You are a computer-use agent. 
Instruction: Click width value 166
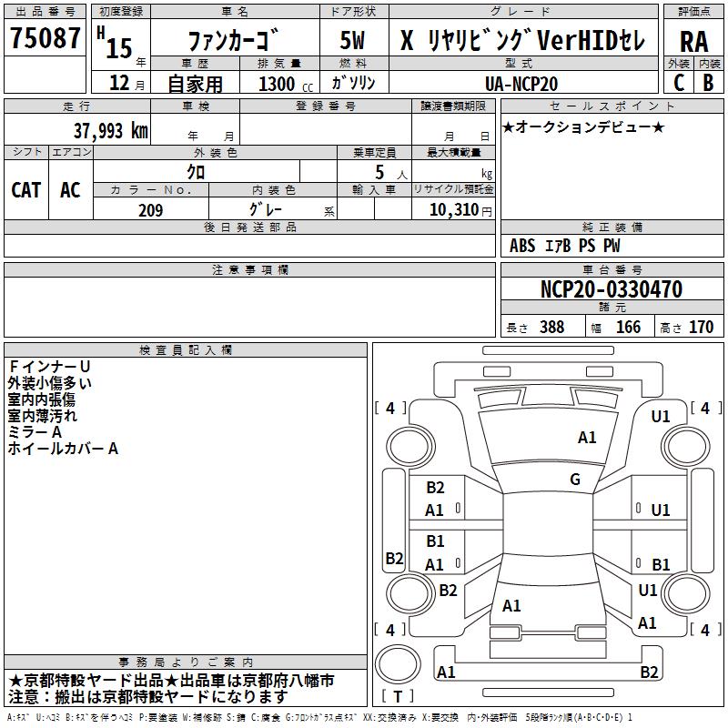[628, 327]
